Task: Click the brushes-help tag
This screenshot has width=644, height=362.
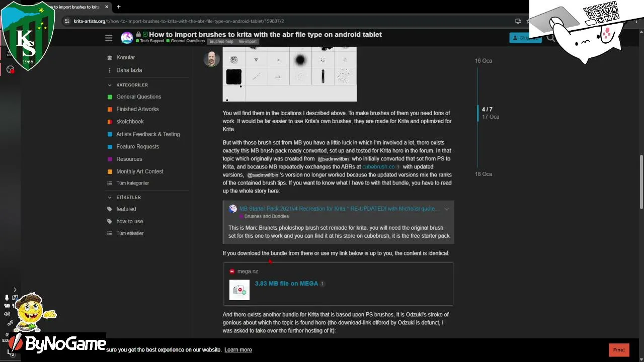Action: point(221,42)
